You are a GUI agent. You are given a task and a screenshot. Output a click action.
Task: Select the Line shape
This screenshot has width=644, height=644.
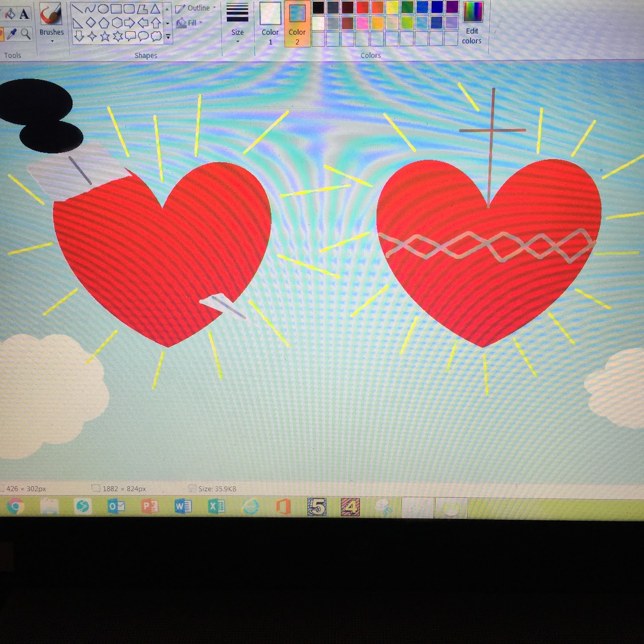tap(77, 9)
